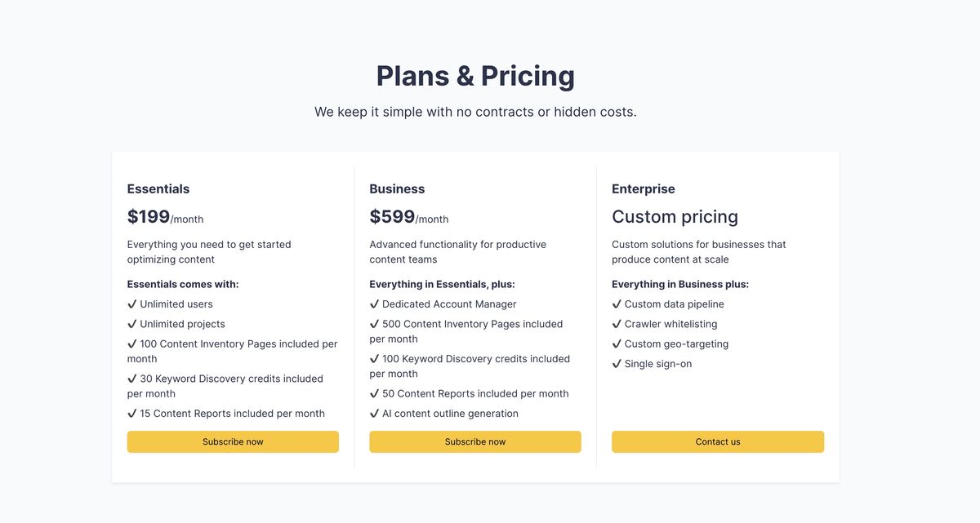The image size is (980, 523).
Task: Click the checkmark beside AI content outline generation
Action: tap(374, 414)
